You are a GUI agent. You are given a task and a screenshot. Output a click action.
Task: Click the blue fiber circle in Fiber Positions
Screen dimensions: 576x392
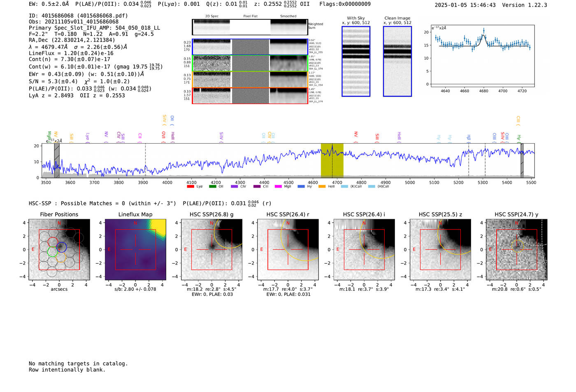61,247
